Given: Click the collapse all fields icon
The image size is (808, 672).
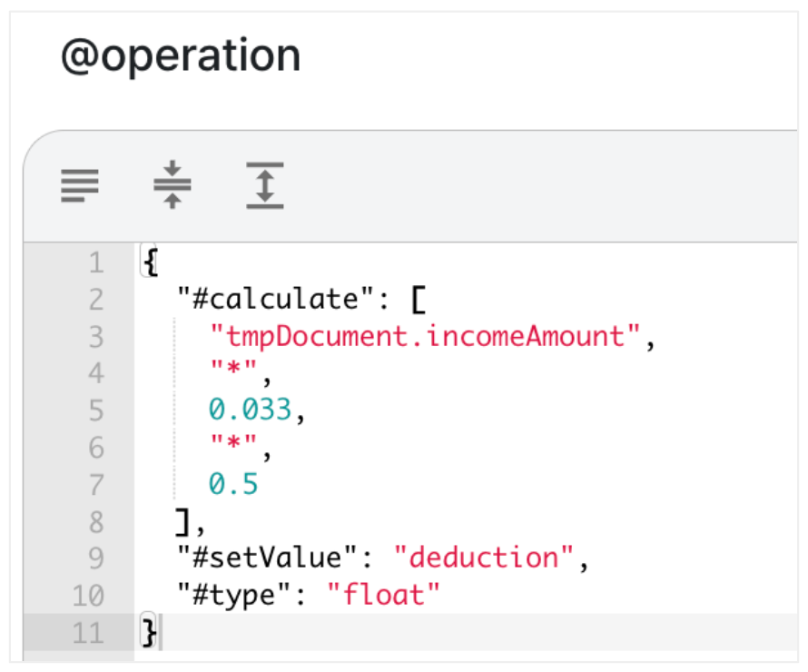Looking at the screenshot, I should click(172, 184).
